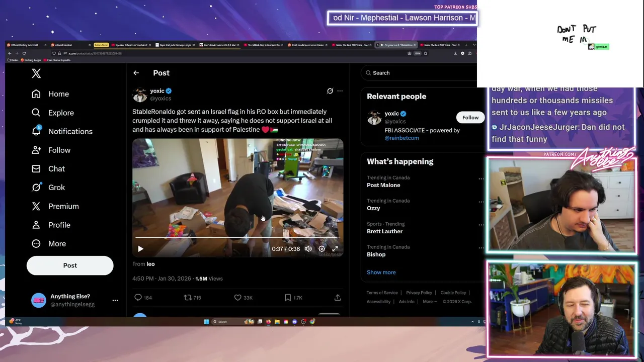Open the Windows Start menu
The width and height of the screenshot is (644, 362).
click(x=206, y=322)
